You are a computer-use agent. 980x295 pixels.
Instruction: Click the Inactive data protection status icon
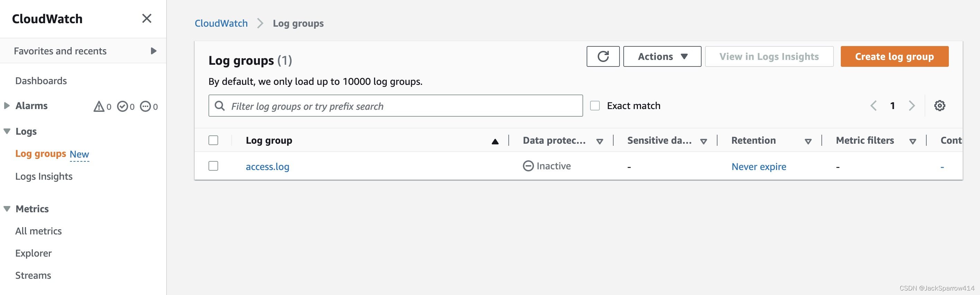528,166
